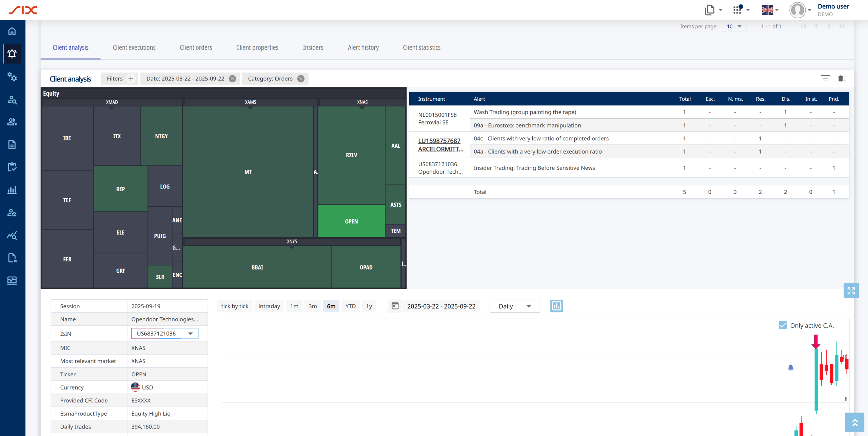Open the alerts bell icon in sidebar

(12, 54)
